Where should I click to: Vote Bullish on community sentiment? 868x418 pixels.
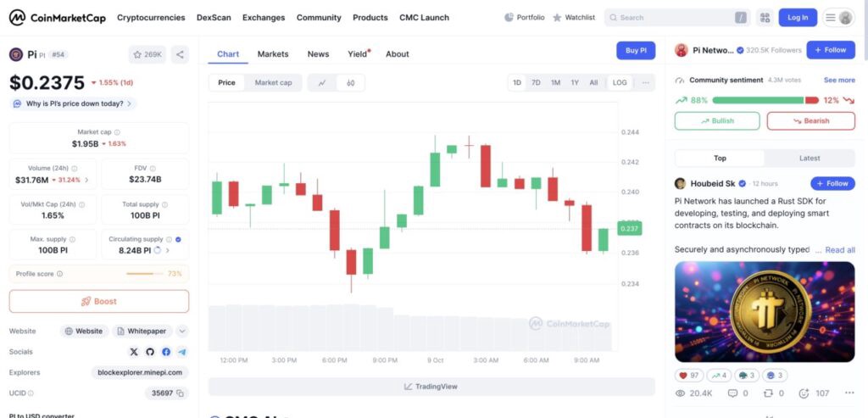point(717,120)
